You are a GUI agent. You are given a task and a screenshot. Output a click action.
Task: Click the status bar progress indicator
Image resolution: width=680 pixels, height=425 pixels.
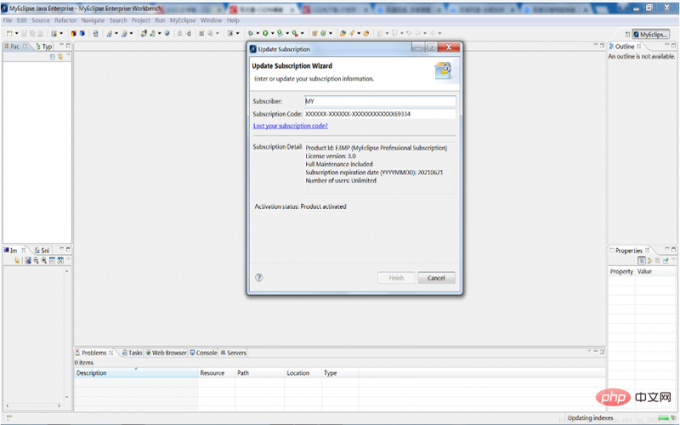[664, 418]
